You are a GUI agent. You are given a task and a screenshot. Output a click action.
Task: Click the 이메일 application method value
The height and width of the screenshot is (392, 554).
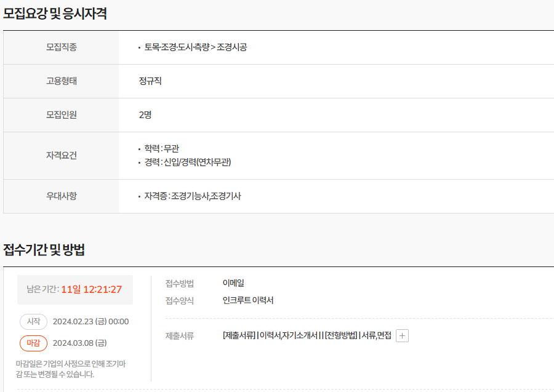point(233,283)
